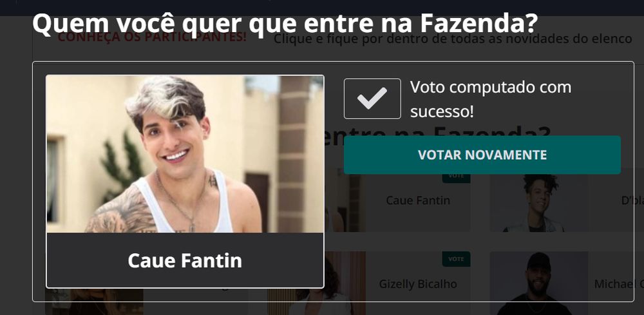The image size is (644, 315).
Task: Select Caue Fantin's large photo in dialog
Action: [185, 154]
